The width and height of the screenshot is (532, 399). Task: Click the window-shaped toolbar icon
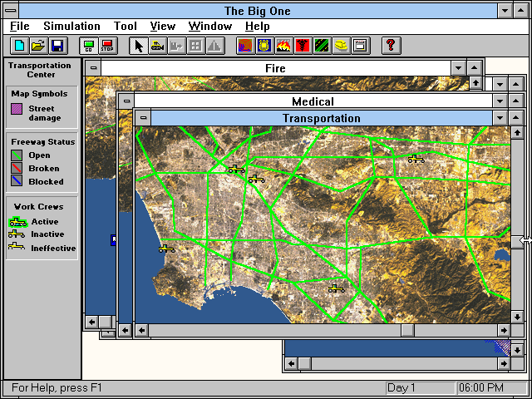[x=360, y=46]
